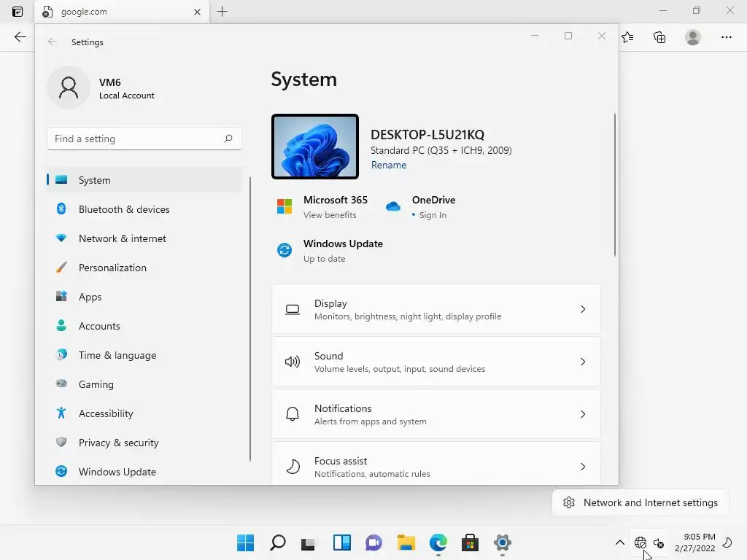Open browser Collections icon
747x560 pixels.
point(659,37)
